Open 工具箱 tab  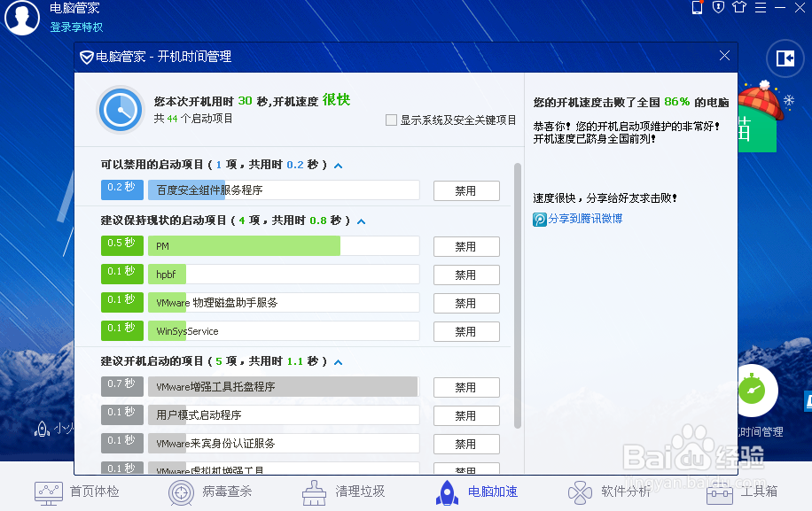coord(742,492)
